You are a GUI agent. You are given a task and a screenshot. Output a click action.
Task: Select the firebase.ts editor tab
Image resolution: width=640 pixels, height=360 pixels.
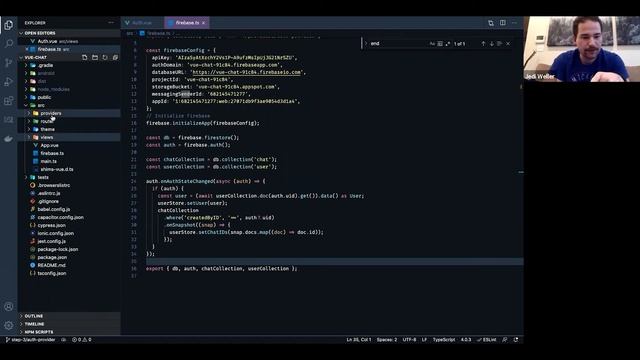187,23
